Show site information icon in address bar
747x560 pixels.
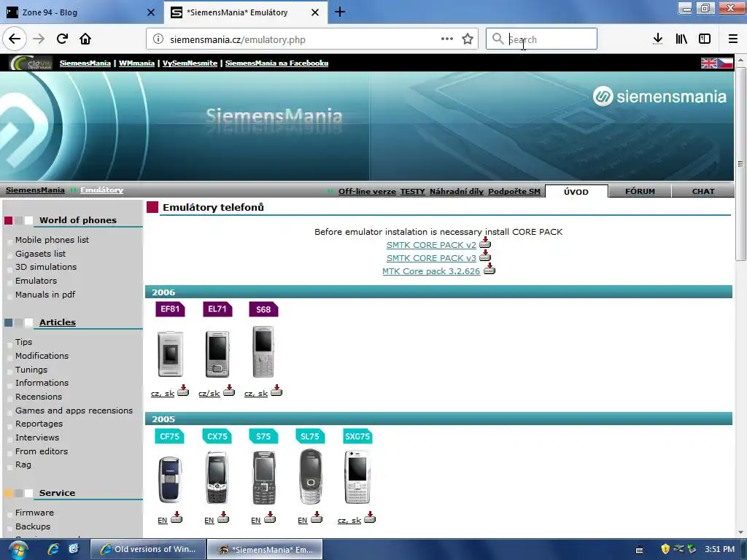point(158,39)
